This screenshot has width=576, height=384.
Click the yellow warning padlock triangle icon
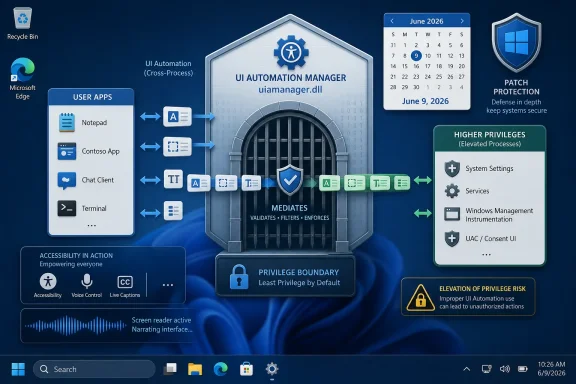pyautogui.click(x=421, y=298)
